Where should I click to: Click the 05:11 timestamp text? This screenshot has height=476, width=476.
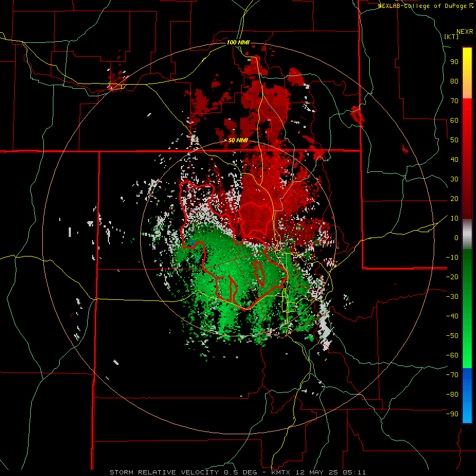click(355, 472)
